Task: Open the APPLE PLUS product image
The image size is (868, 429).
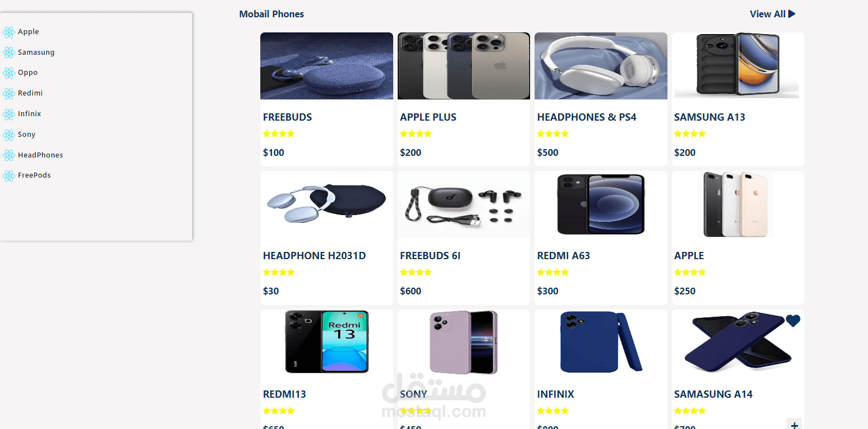Action: [x=464, y=66]
